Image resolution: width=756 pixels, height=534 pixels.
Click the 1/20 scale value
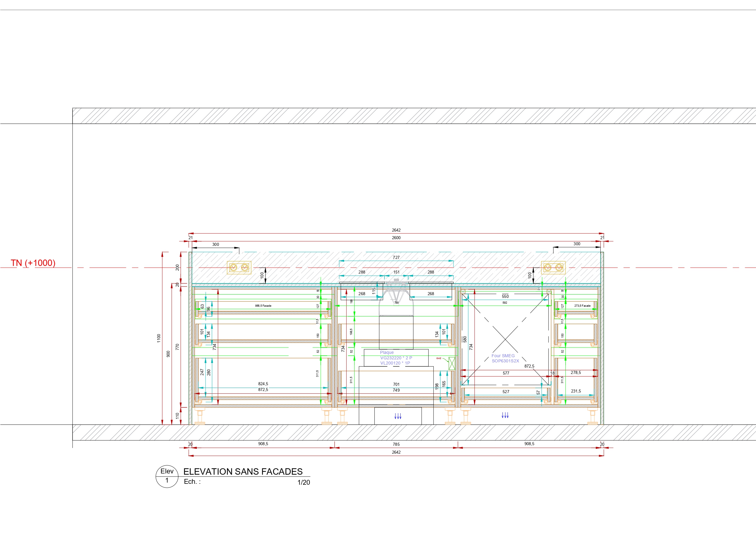304,482
